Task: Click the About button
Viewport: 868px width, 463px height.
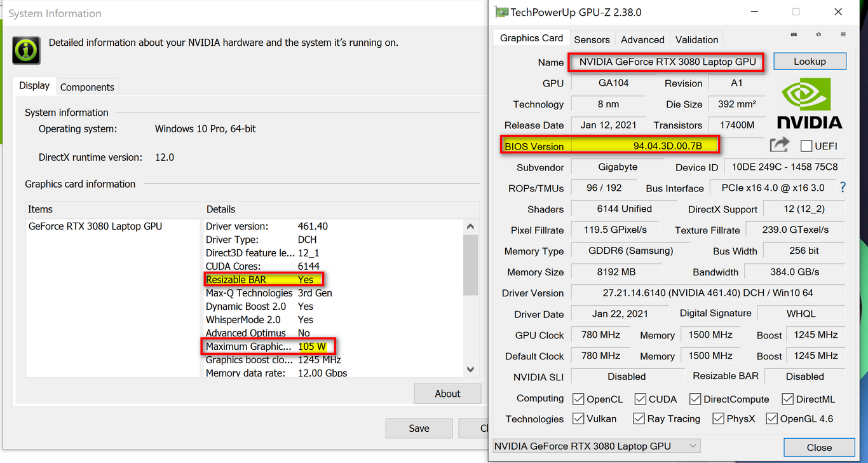Action: click(447, 394)
